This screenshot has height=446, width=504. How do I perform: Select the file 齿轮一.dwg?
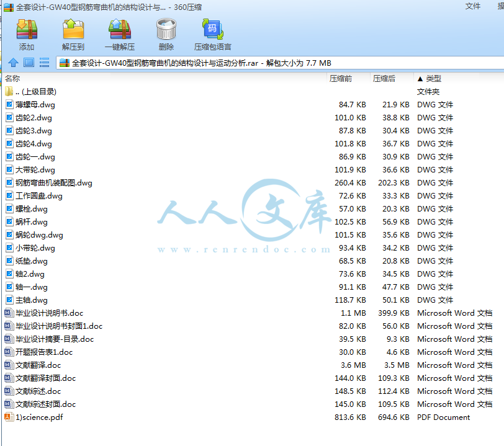click(x=35, y=157)
